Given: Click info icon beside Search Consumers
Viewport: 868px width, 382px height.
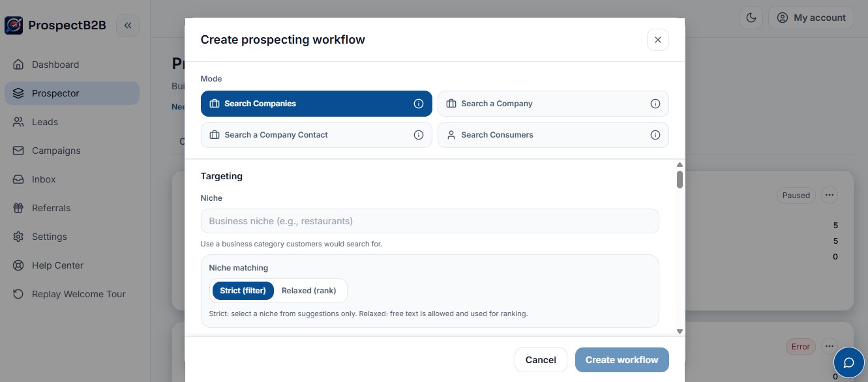Looking at the screenshot, I should point(655,135).
